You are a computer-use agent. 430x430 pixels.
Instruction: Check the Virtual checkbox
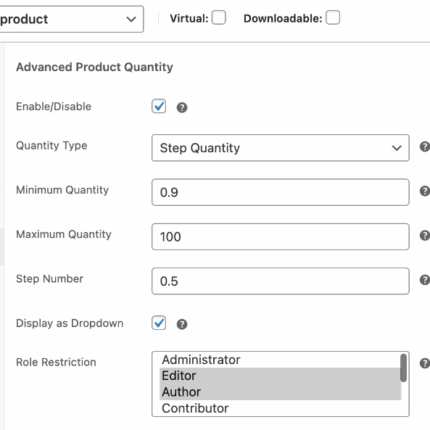(219, 17)
